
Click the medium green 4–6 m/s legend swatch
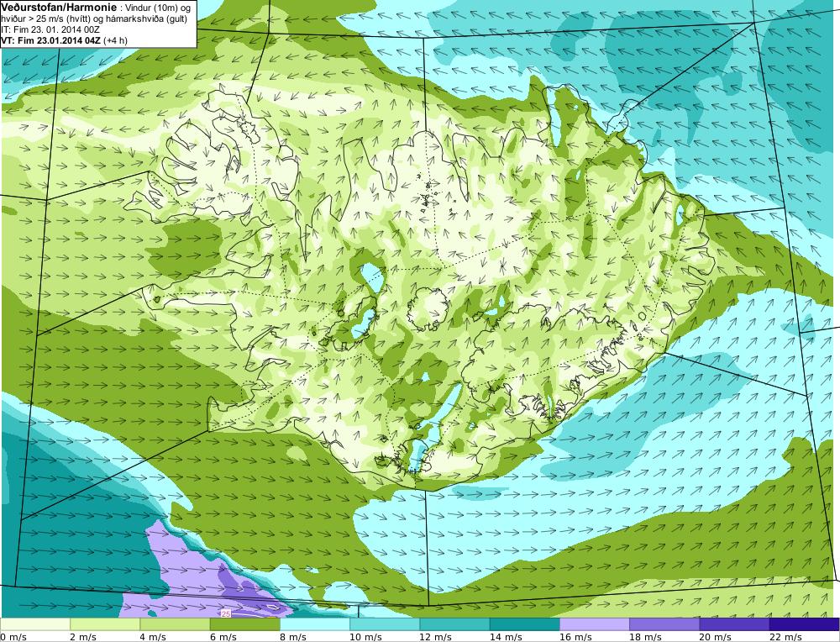[x=176, y=624]
